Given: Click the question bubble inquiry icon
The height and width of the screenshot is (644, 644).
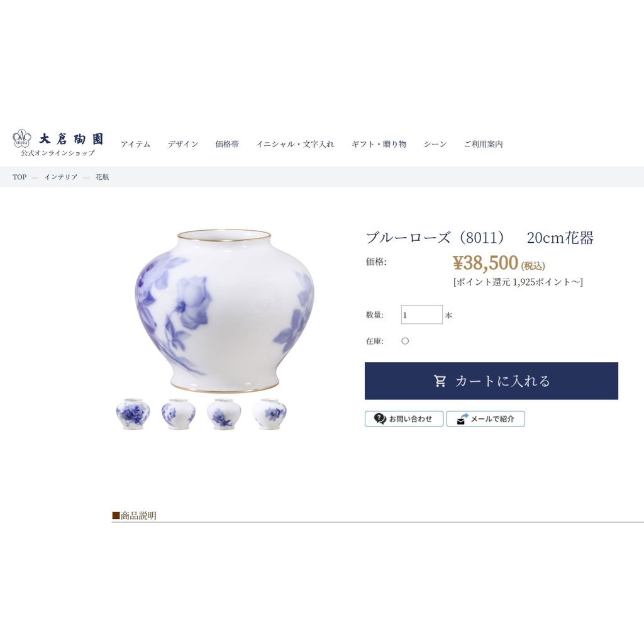Looking at the screenshot, I should coord(379,418).
